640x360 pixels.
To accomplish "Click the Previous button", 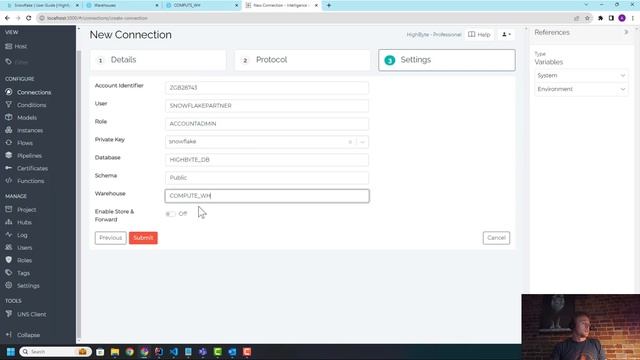I will [111, 238].
